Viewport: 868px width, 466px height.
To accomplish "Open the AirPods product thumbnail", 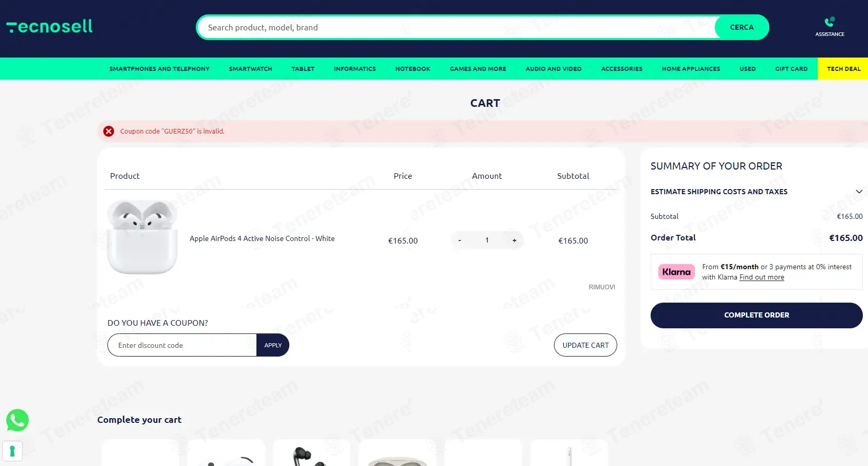I will coord(142,237).
